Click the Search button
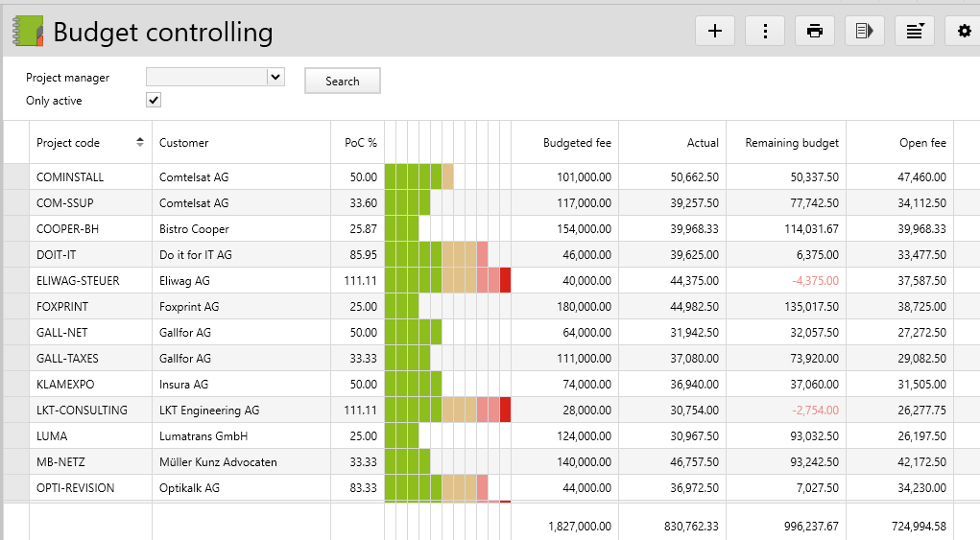This screenshot has height=540, width=980. (x=342, y=82)
